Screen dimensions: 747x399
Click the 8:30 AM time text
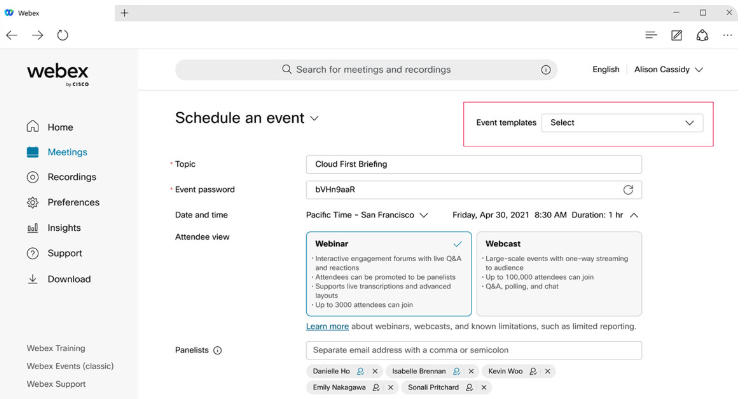click(x=550, y=215)
